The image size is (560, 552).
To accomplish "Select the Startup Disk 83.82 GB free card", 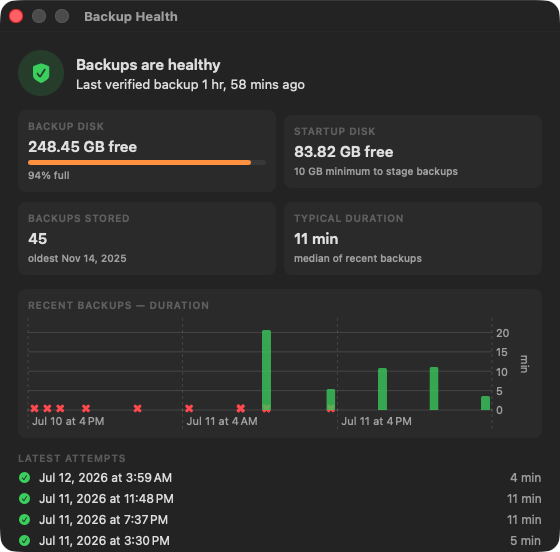I will coord(413,151).
